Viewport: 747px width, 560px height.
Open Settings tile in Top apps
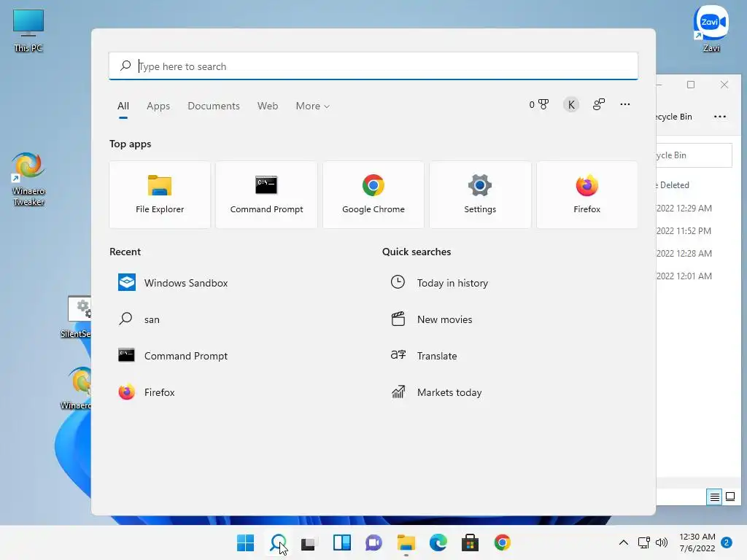480,195
